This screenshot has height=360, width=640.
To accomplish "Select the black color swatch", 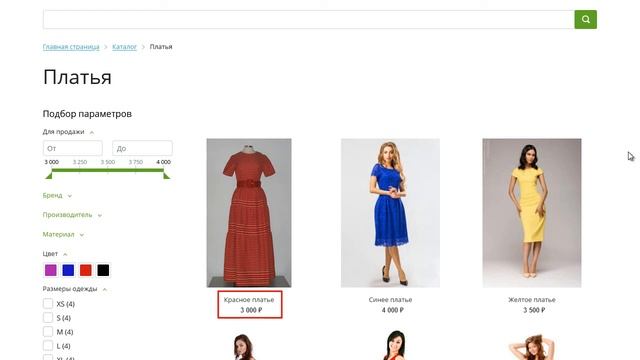I will click(103, 270).
